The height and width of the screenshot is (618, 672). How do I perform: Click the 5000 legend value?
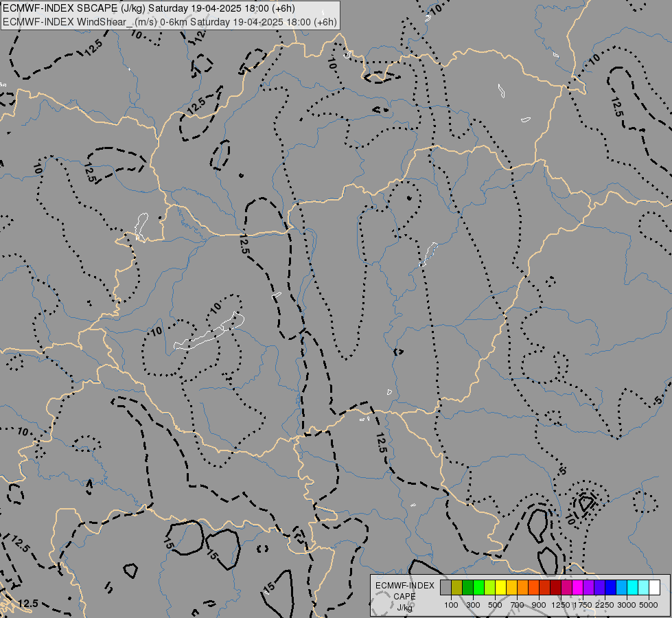[x=649, y=605]
